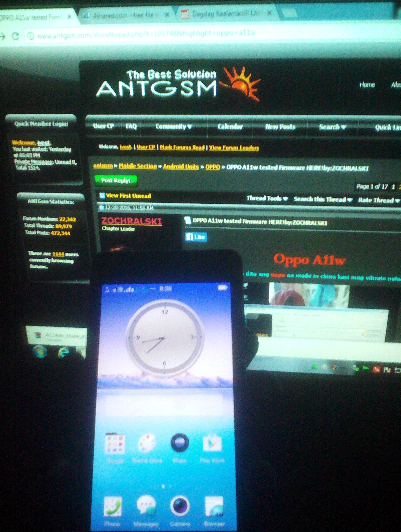Open the Messages app on phone
Image resolution: width=401 pixels, height=532 pixels.
(x=146, y=511)
